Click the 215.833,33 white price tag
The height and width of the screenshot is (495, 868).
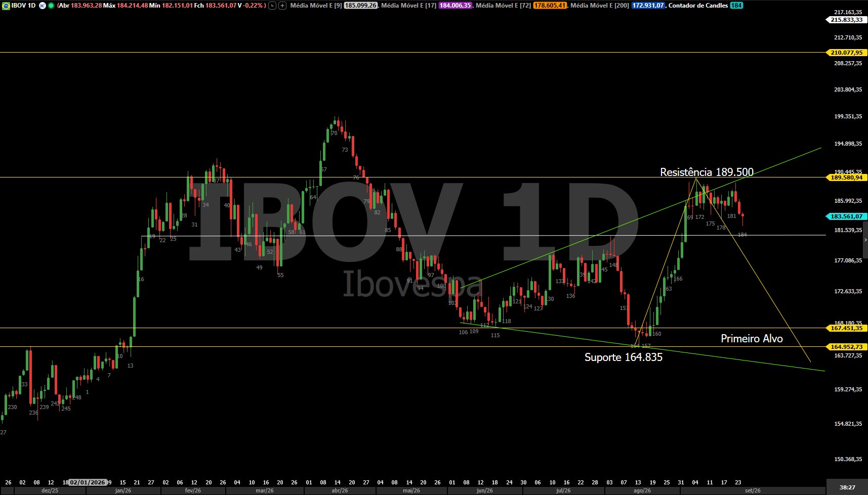846,20
